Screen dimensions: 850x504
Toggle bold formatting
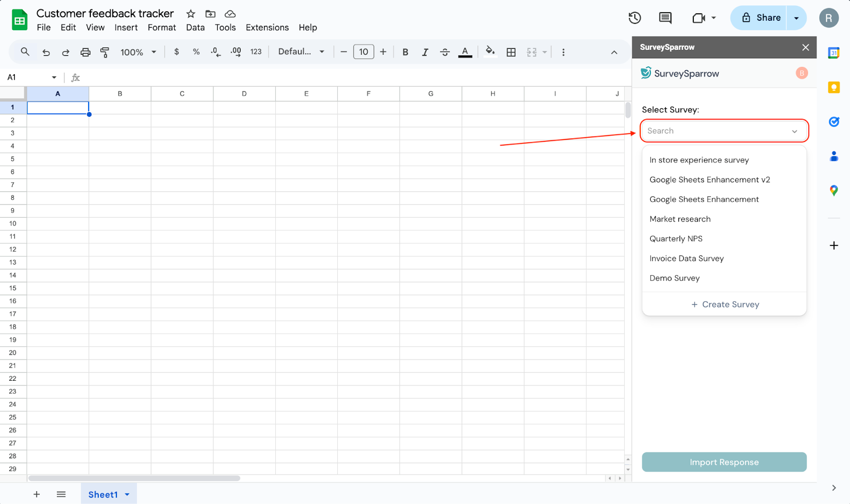[405, 52]
